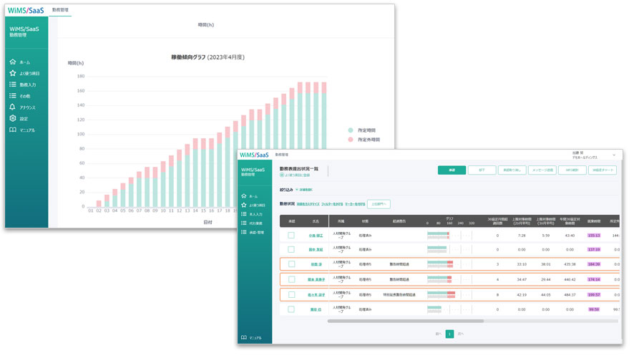Tick approval checkbox in the 174:14 row
This screenshot has height=358, width=644.
pos(292,279)
